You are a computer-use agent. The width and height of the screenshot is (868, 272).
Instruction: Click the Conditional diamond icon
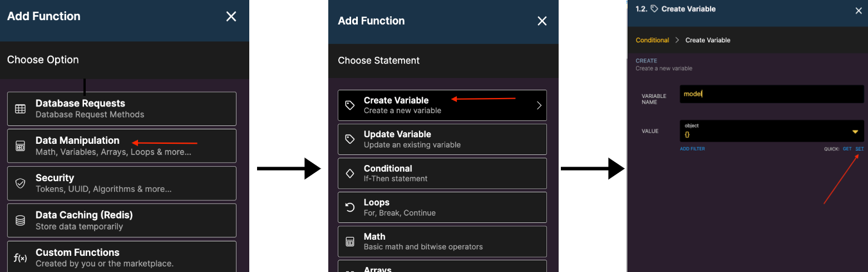click(x=350, y=173)
